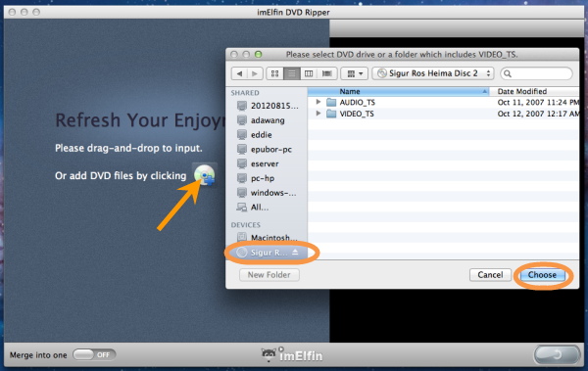Click the AUDIO_TS date Oct 11, 2007
588x371 pixels.
(x=538, y=102)
